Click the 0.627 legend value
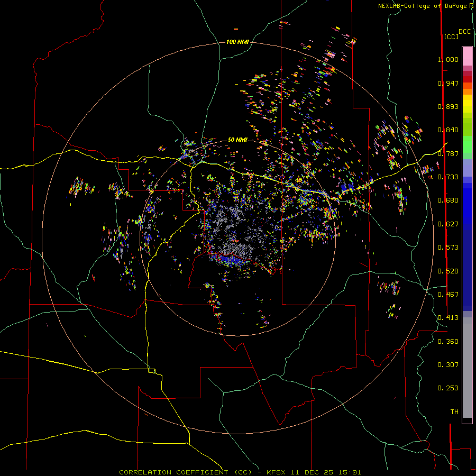This screenshot has width=476, height=476. point(448,224)
